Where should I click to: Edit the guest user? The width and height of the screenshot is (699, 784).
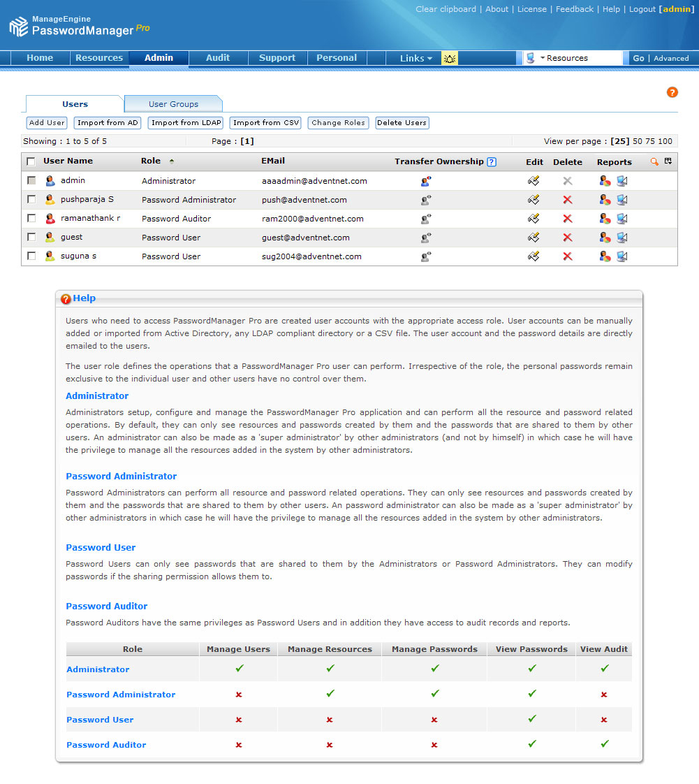tap(534, 238)
